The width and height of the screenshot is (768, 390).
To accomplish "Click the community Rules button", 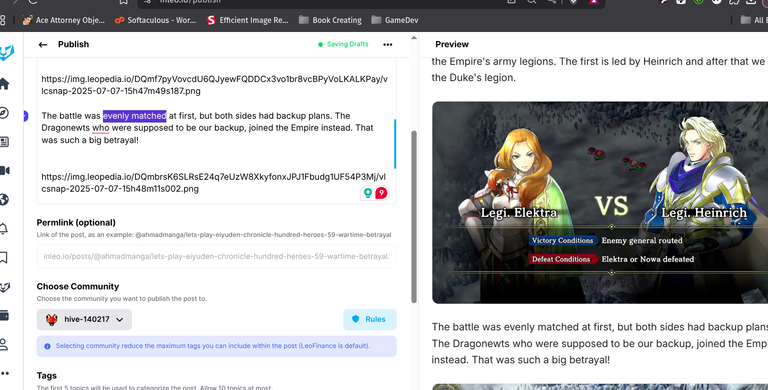I will [370, 319].
